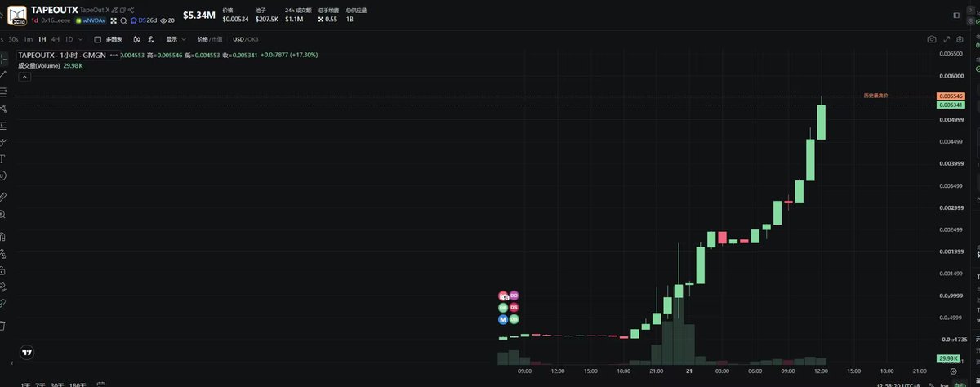Click the 29.98K volume axis label
Screen dimensions: 980x387
pyautogui.click(x=948, y=358)
